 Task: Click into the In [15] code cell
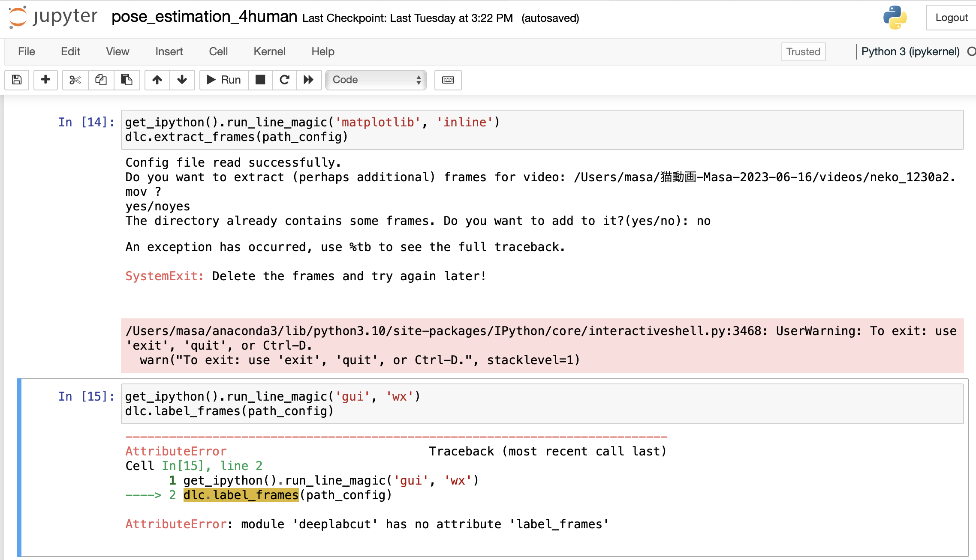pyautogui.click(x=542, y=404)
